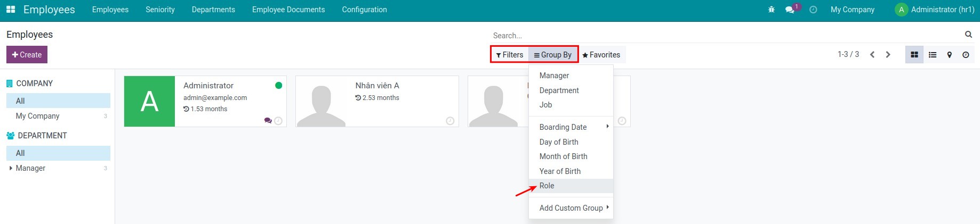Click into the Search field

click(725, 36)
